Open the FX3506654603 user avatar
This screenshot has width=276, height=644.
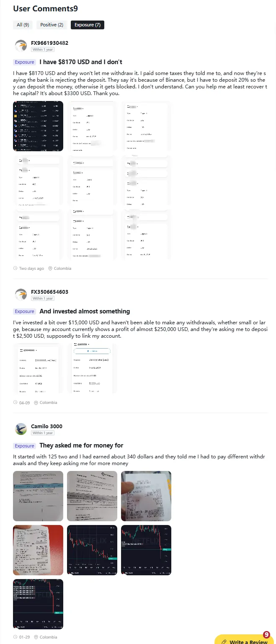coord(21,295)
